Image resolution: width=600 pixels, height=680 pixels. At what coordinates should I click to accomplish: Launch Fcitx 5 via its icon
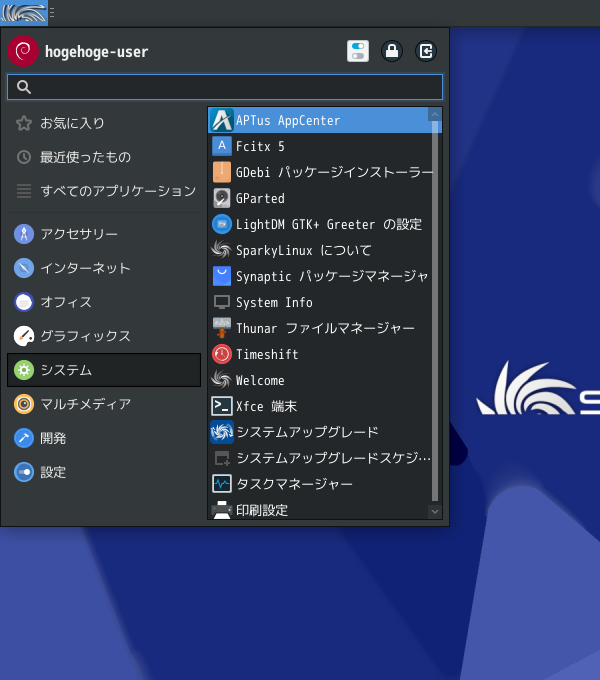(222, 146)
